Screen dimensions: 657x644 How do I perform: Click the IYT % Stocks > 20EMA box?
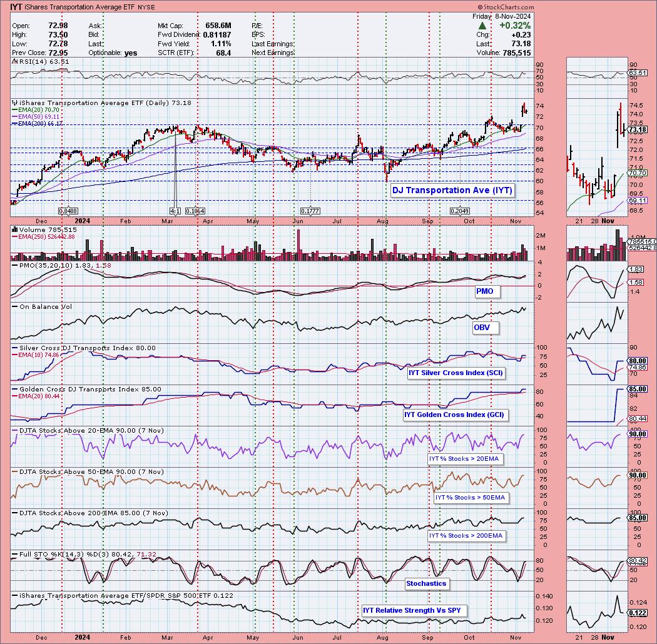click(x=464, y=459)
